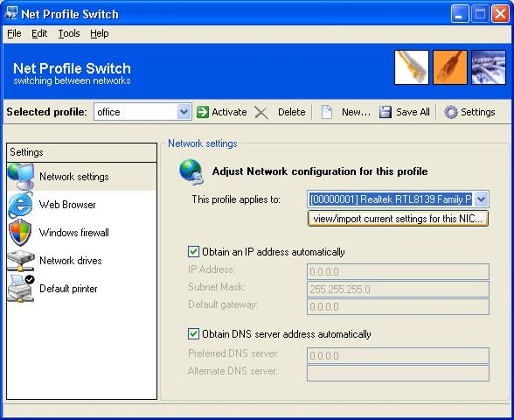Click the IP Address input field
Viewport: 514px width, 420px height.
398,272
